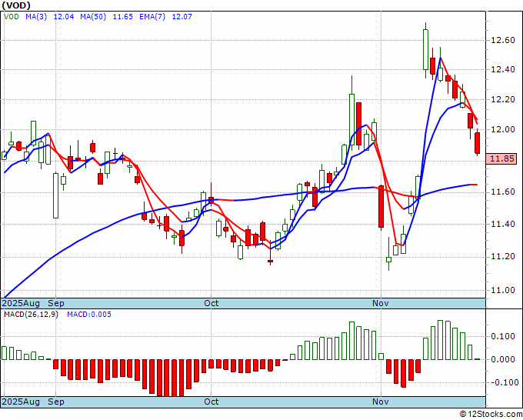Click the large red candlestick at start of Nov
Viewport: 523px width, 420px height.
(x=381, y=207)
